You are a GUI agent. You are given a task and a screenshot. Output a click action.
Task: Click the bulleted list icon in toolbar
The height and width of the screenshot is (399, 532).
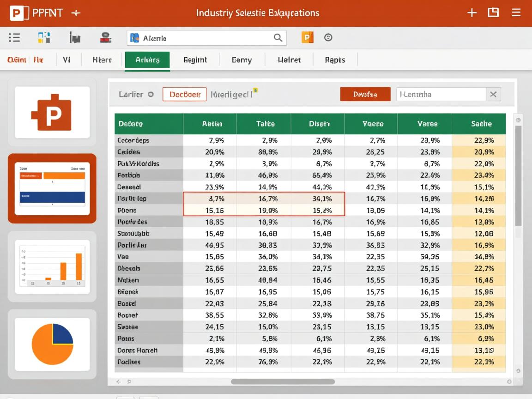pyautogui.click(x=14, y=38)
